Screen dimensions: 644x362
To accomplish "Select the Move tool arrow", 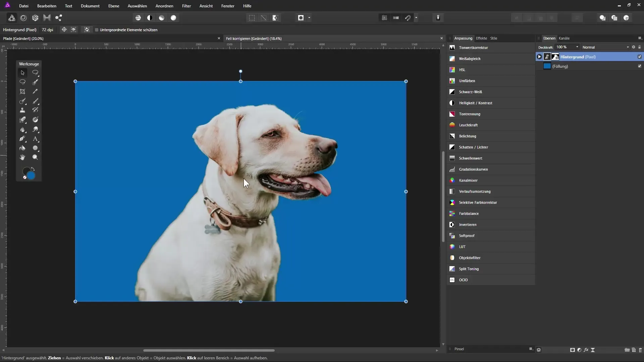I will [x=22, y=72].
